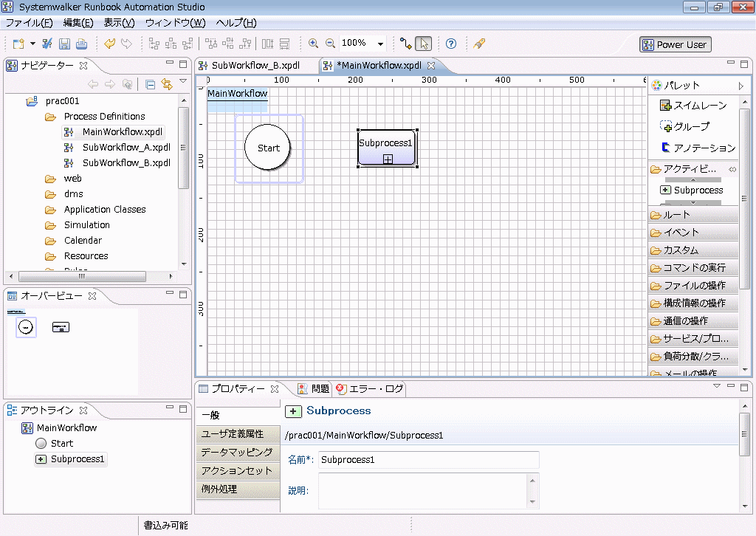Viewport: 756px width, 536px height.
Task: Open the 例外処理 properties section
Action: (238, 489)
